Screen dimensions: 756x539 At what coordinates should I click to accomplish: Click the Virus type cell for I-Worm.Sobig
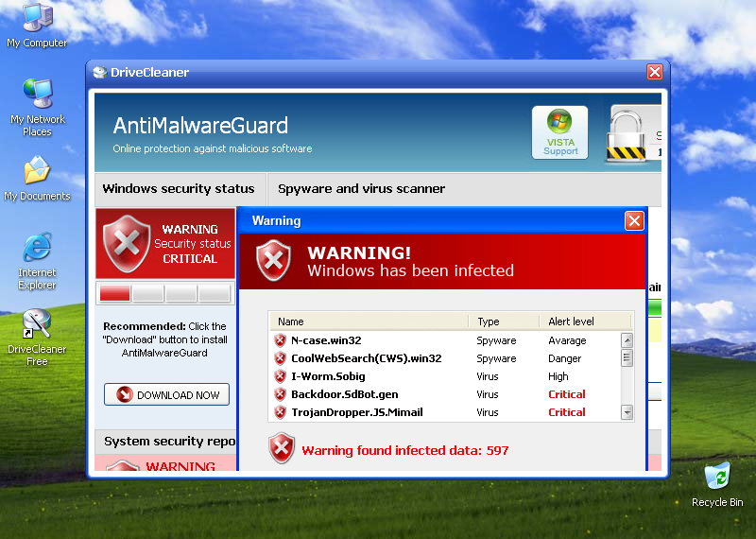[x=488, y=376]
